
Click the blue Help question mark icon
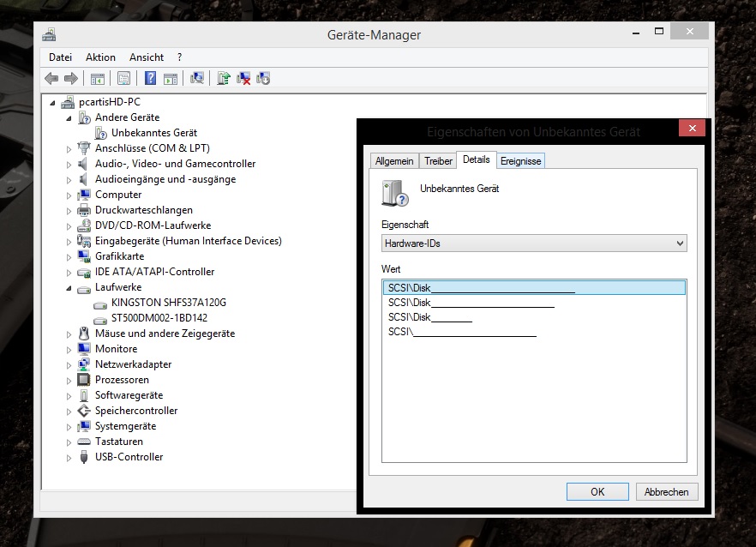[151, 78]
